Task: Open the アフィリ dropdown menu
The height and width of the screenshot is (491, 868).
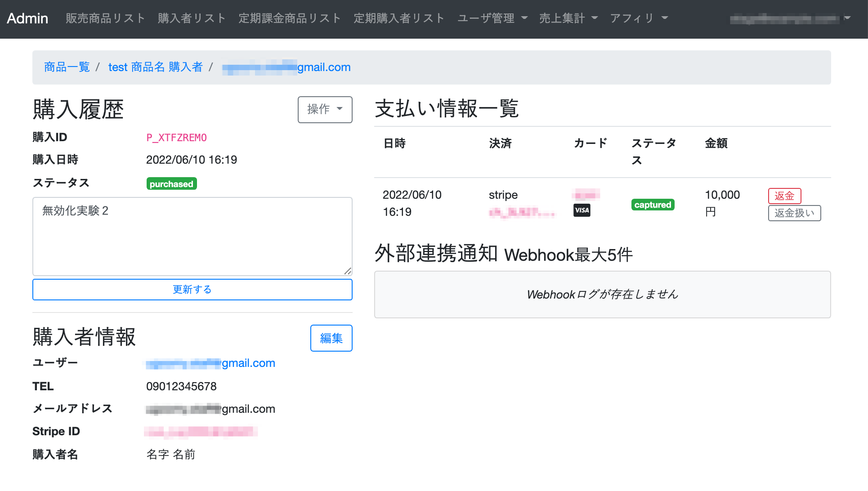Action: click(639, 18)
